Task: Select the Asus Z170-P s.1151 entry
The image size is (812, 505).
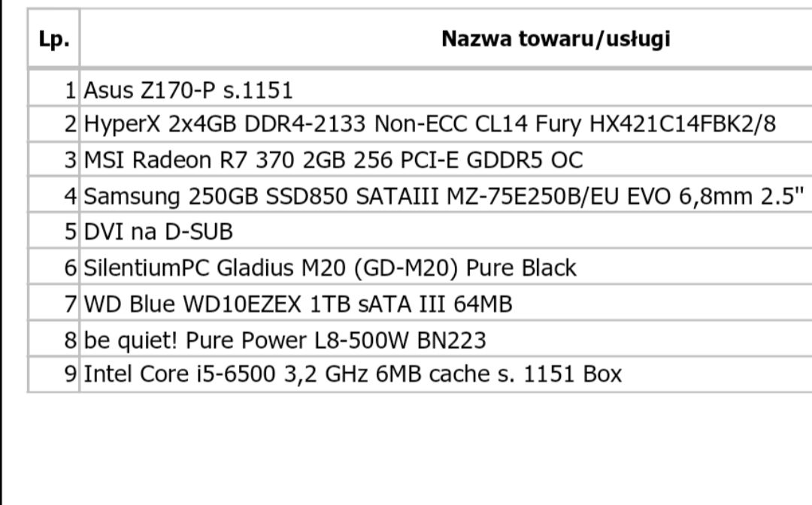Action: (188, 90)
